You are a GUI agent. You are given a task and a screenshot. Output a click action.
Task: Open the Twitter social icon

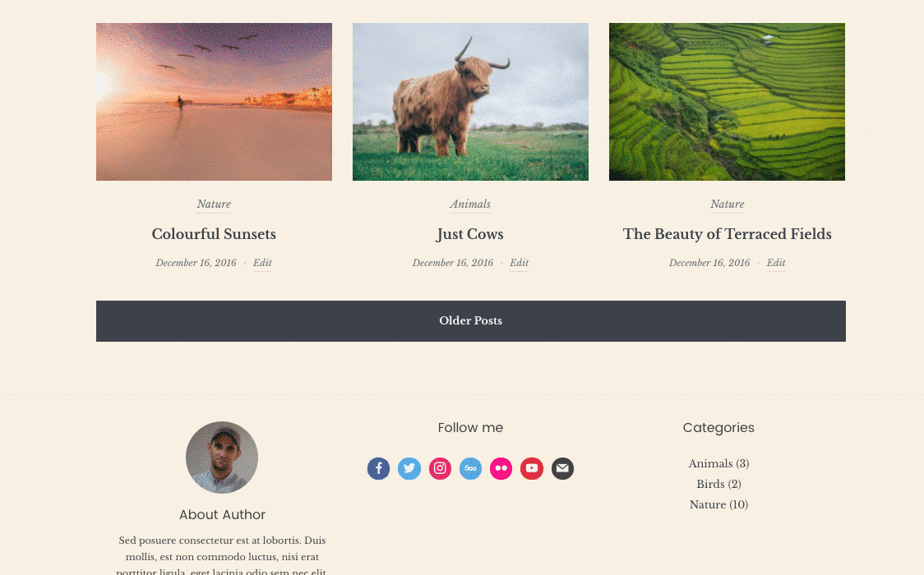tap(409, 468)
